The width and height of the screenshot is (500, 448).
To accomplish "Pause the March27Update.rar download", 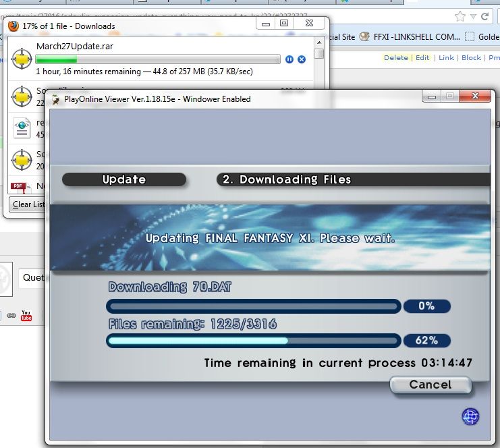I will [289, 59].
